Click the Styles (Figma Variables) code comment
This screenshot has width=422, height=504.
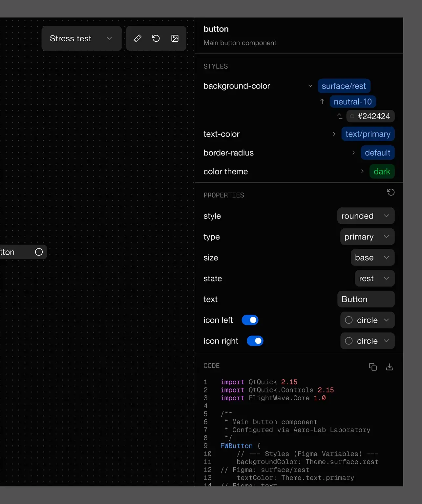(x=307, y=454)
